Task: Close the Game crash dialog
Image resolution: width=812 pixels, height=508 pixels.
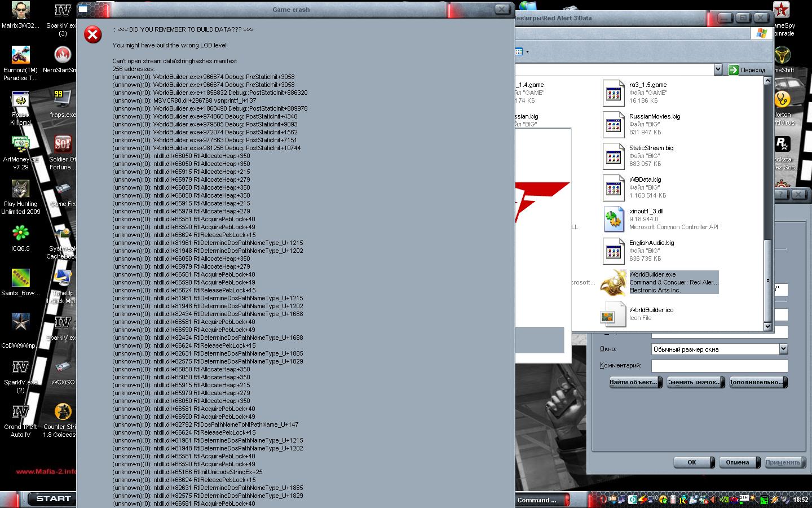Action: pyautogui.click(x=502, y=9)
